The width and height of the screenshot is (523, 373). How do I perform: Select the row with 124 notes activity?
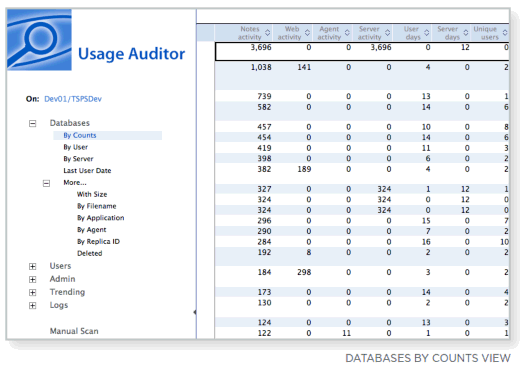point(362,322)
